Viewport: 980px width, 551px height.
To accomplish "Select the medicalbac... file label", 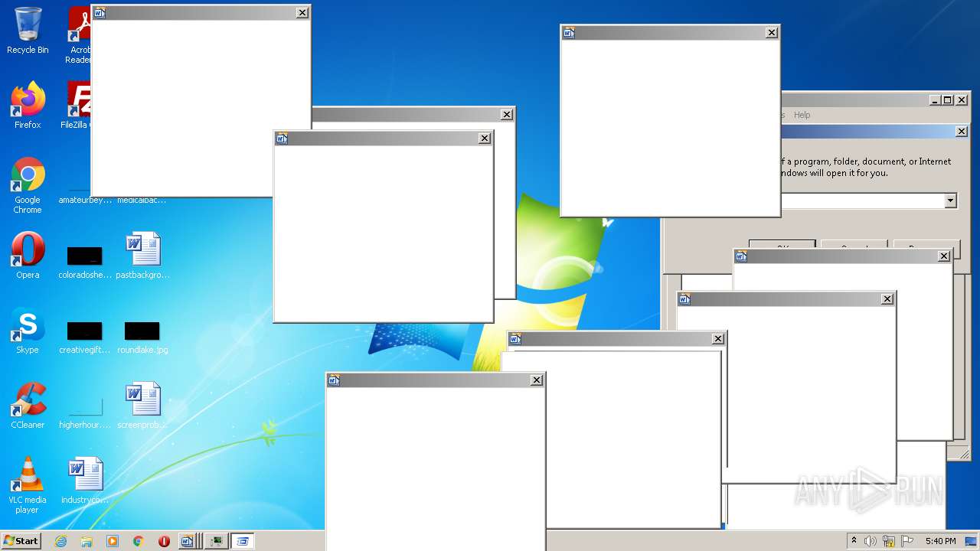I will pos(142,201).
